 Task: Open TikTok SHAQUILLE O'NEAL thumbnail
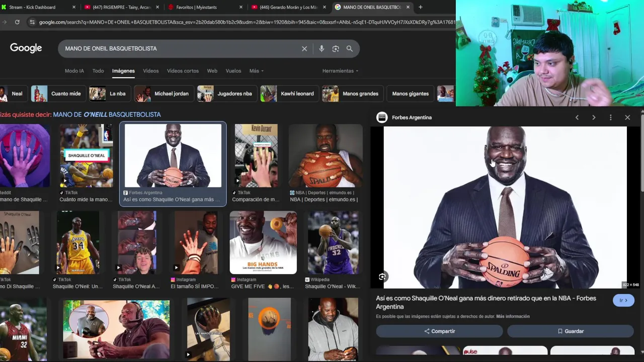pyautogui.click(x=86, y=155)
